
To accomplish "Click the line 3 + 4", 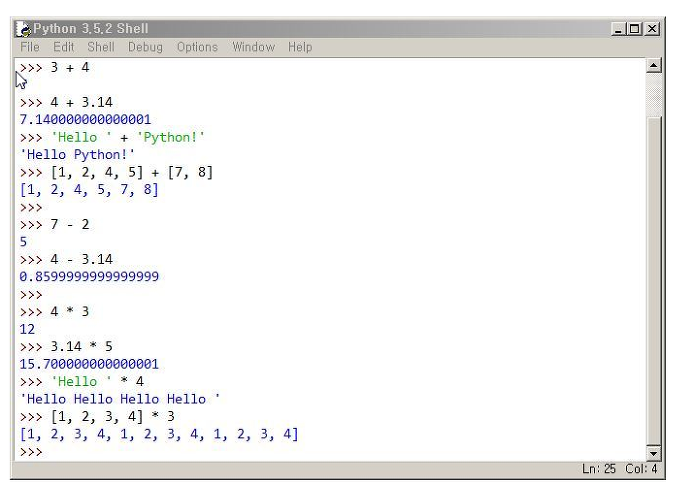I will 54,67.
